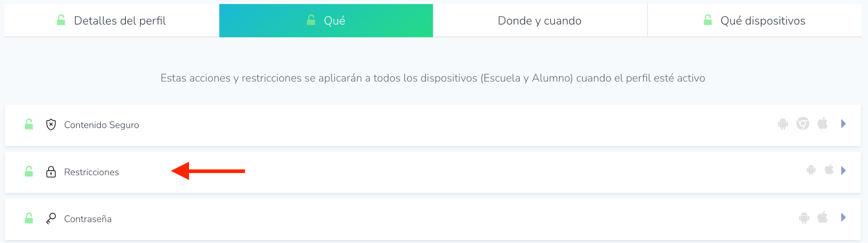Expand the Restricciones section arrow
This screenshot has width=868, height=243.
click(843, 170)
